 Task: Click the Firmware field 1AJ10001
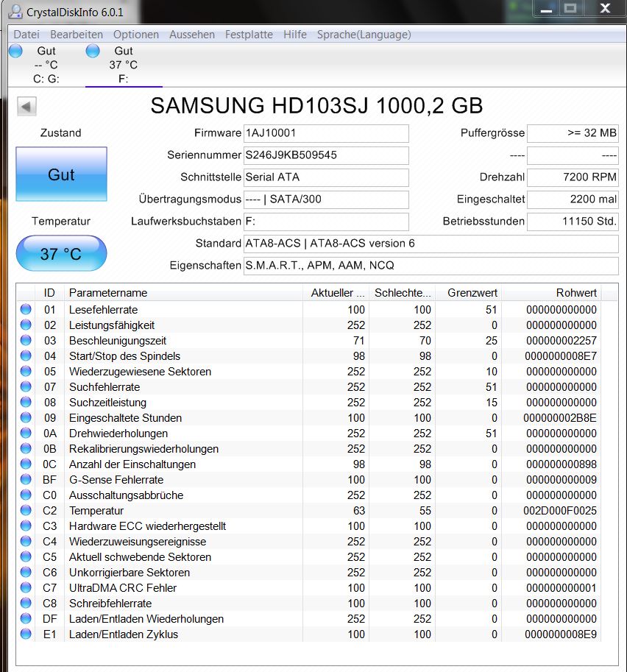click(326, 133)
